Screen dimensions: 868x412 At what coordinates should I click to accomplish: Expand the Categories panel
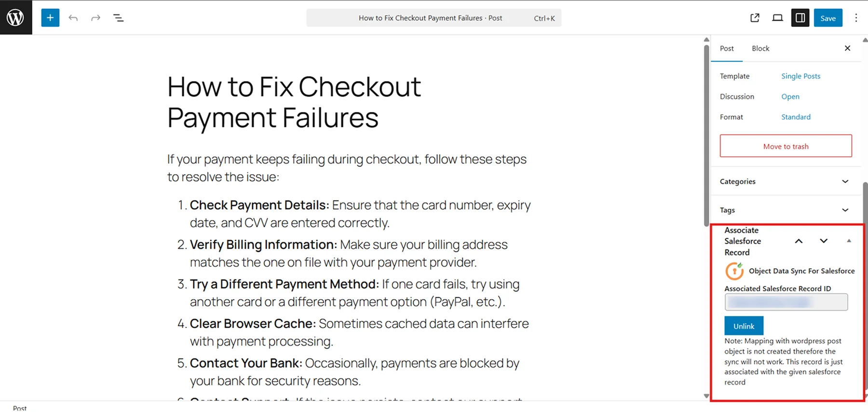point(845,181)
